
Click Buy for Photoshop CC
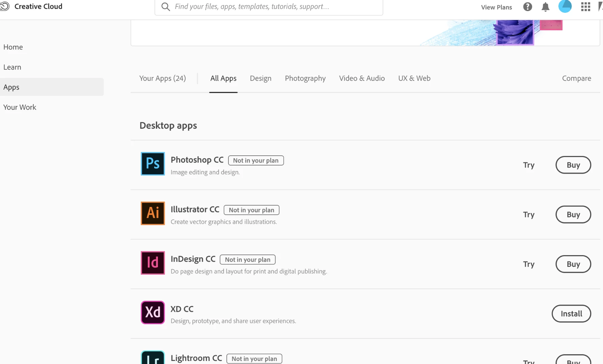(573, 165)
